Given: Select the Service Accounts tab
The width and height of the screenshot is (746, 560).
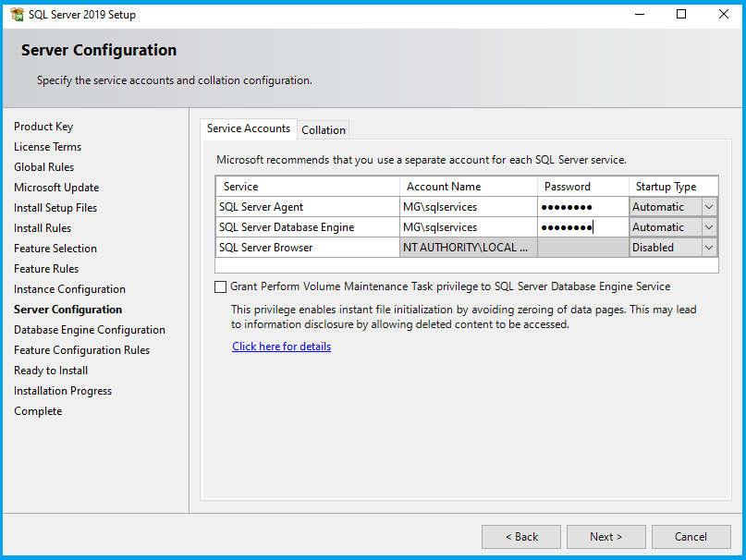Looking at the screenshot, I should (248, 129).
